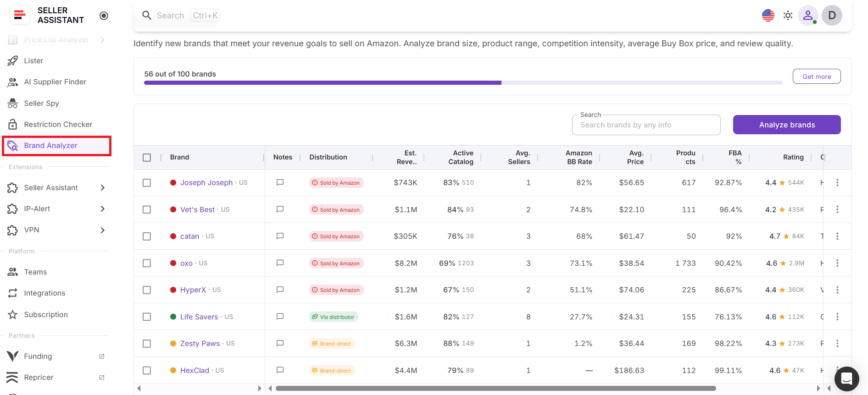Select Lister in the sidebar

click(33, 60)
